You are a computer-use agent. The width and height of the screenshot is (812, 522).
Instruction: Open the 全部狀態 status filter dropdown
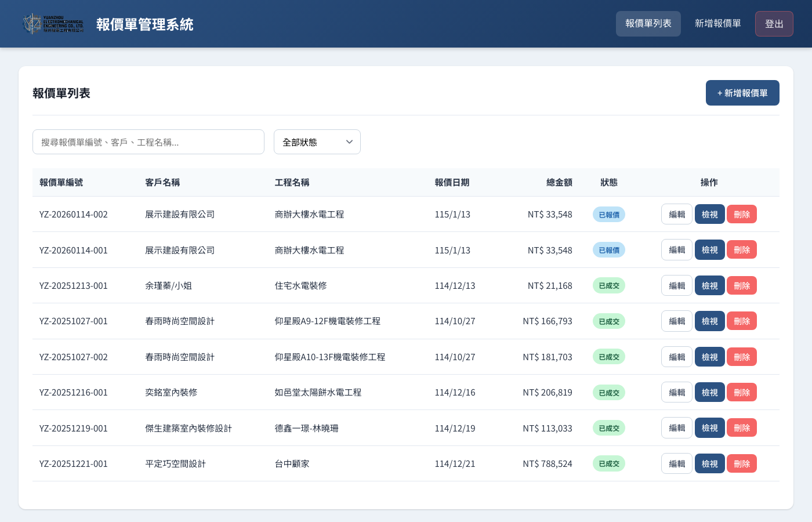point(317,142)
